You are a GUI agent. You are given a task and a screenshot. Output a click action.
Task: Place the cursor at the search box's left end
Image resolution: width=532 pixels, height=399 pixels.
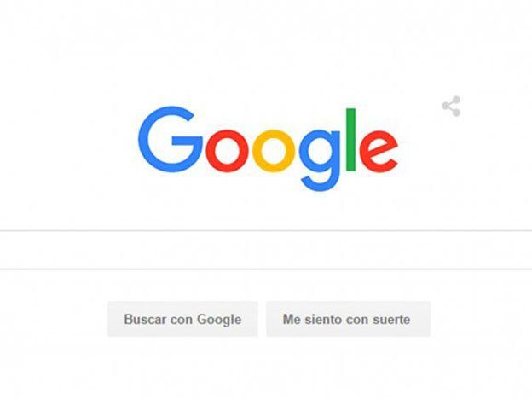pos(7,250)
